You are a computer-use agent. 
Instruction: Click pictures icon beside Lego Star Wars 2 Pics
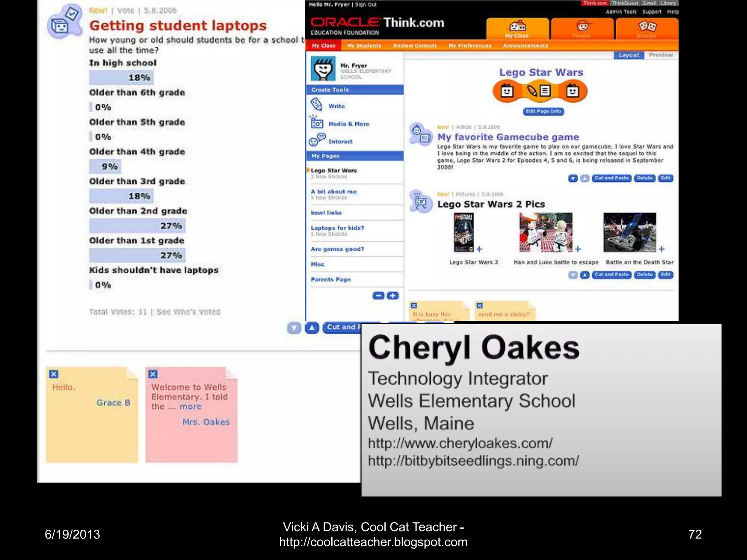pyautogui.click(x=420, y=201)
